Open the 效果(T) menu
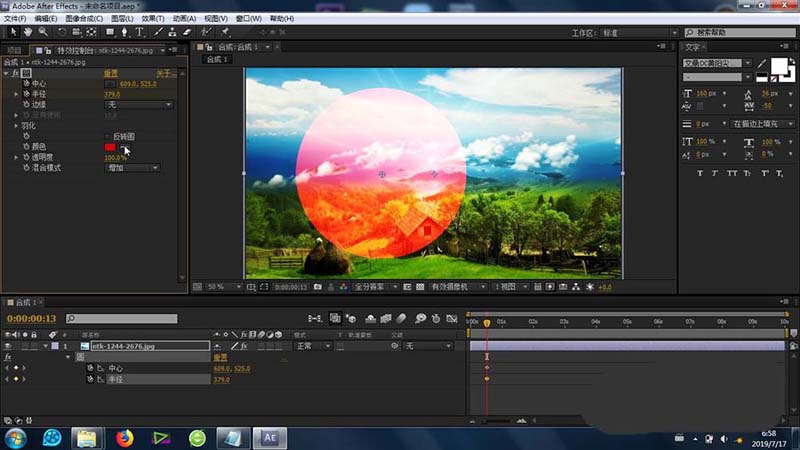This screenshot has height=450, width=800. pos(152,18)
